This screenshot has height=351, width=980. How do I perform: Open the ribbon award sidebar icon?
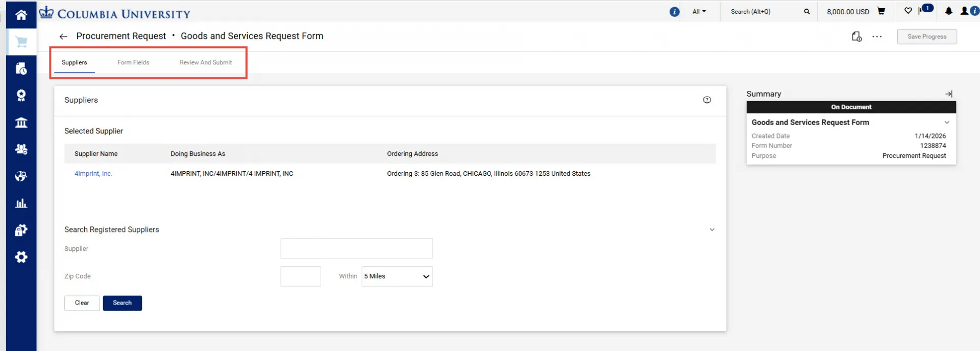click(x=21, y=96)
